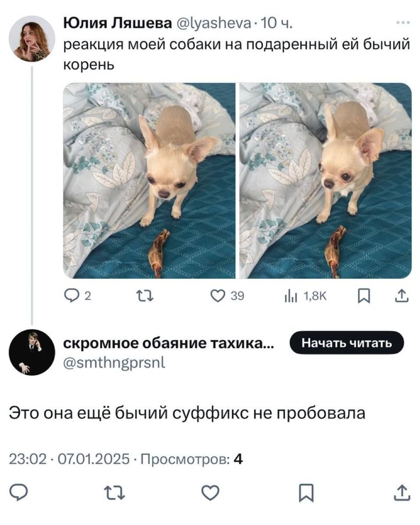
Task: Click the Юлия Ляшева display name
Action: (117, 23)
